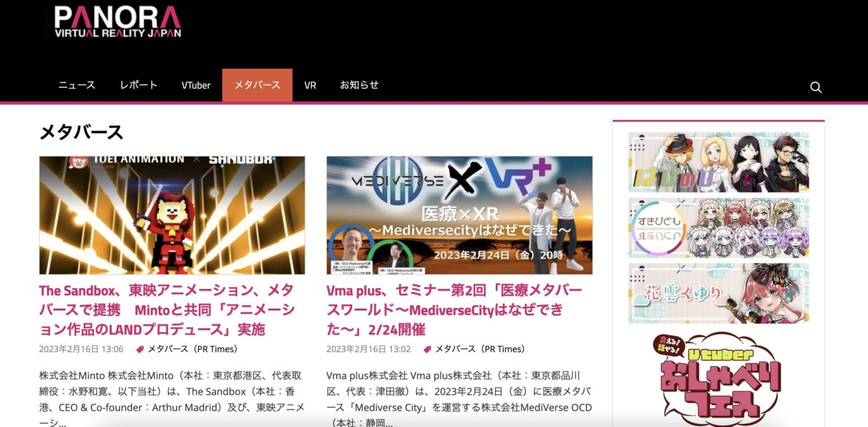Open the レポート menu item
The width and height of the screenshot is (868, 427).
138,86
